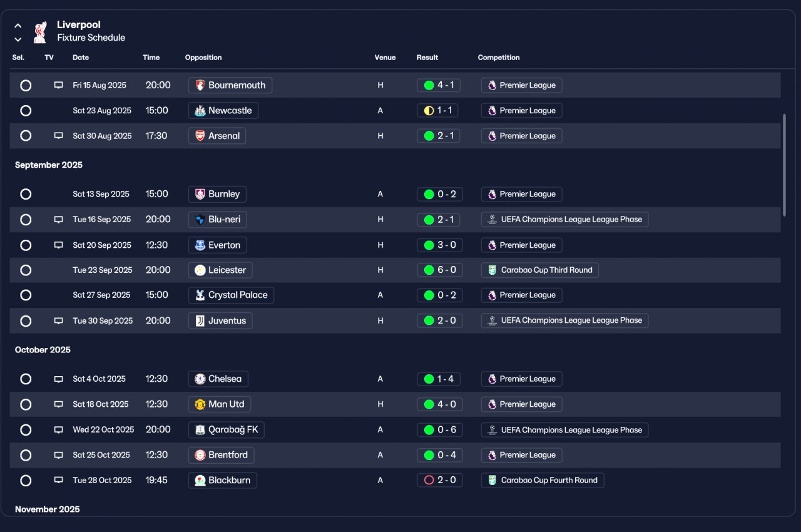Click the down chevron beside Liverpool
801x532 pixels.
point(18,39)
